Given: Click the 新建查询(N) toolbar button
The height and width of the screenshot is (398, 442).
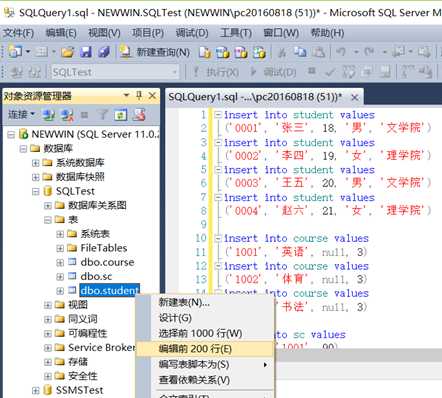Looking at the screenshot, I should (155, 52).
